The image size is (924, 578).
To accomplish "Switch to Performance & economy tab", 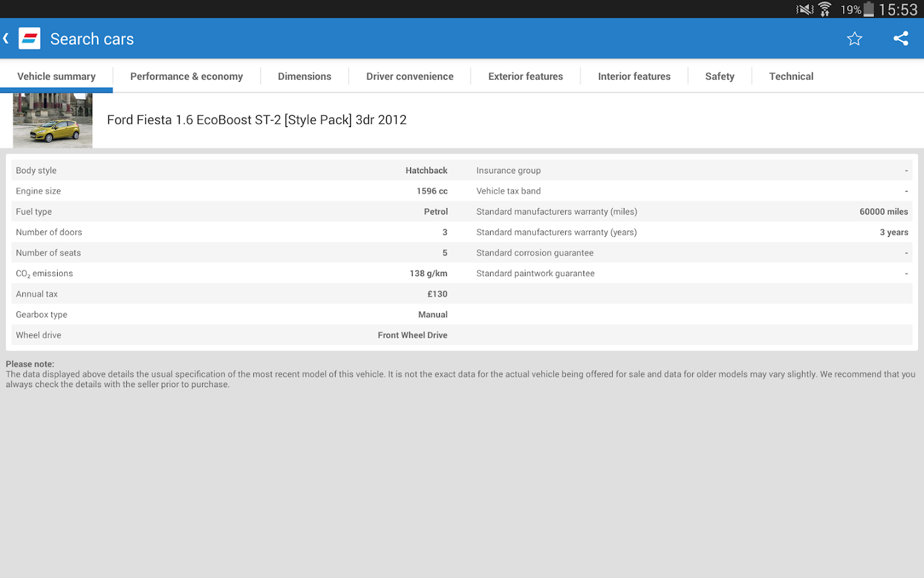I will pos(187,76).
